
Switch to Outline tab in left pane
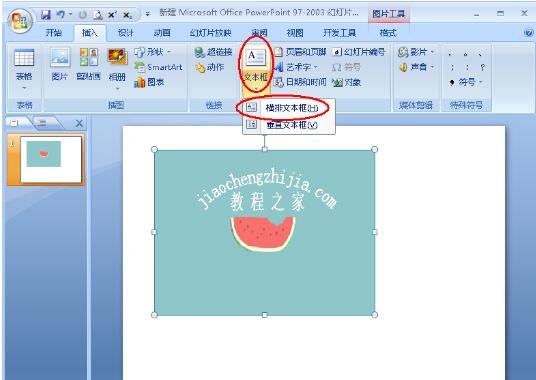click(42, 123)
